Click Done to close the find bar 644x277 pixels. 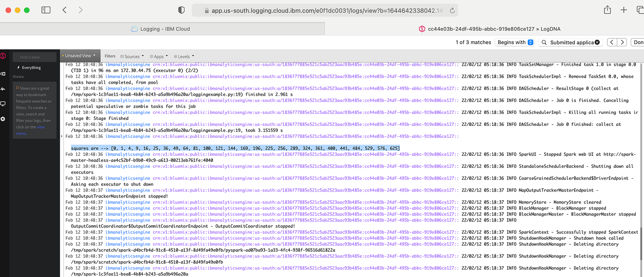[x=638, y=42]
